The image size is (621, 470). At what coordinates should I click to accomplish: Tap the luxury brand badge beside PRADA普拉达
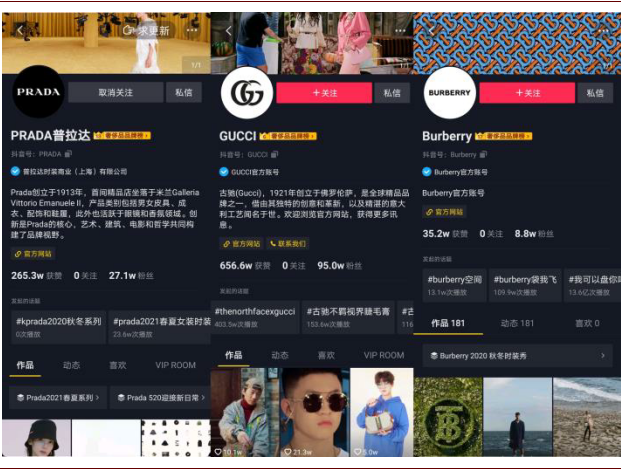tap(122, 136)
